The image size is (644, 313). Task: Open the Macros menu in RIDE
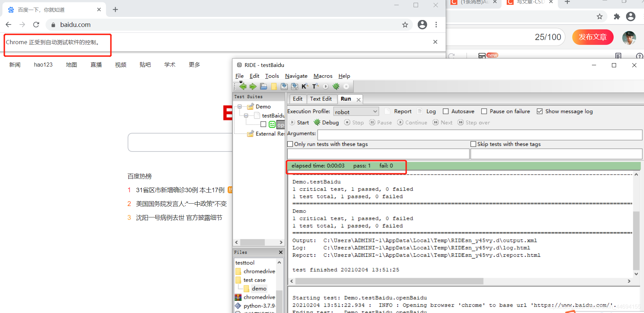point(323,76)
